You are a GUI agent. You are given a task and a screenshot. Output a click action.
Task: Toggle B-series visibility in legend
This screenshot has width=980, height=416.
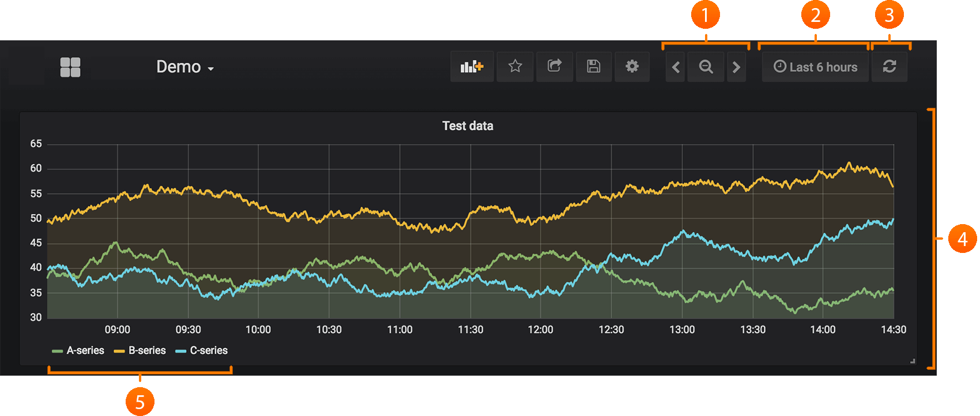[x=147, y=350]
